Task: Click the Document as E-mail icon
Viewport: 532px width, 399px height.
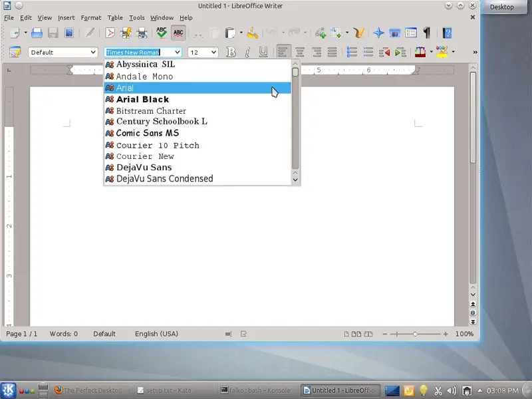Action: pos(69,33)
